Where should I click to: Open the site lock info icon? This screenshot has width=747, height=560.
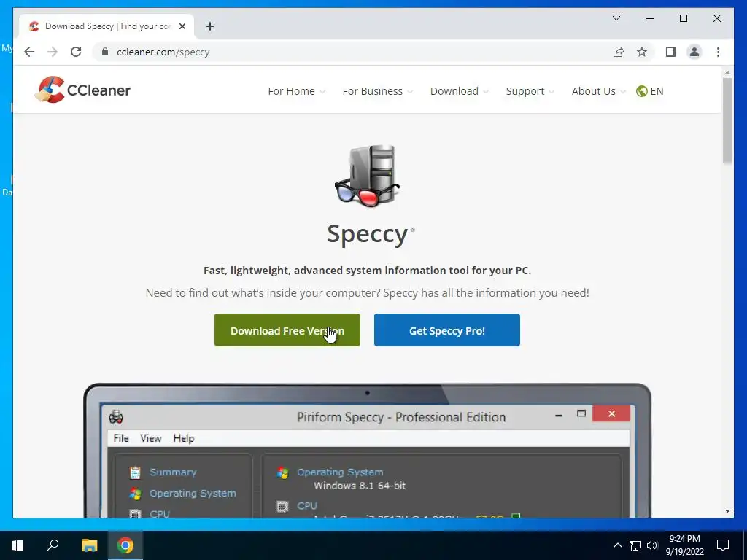[x=105, y=52]
